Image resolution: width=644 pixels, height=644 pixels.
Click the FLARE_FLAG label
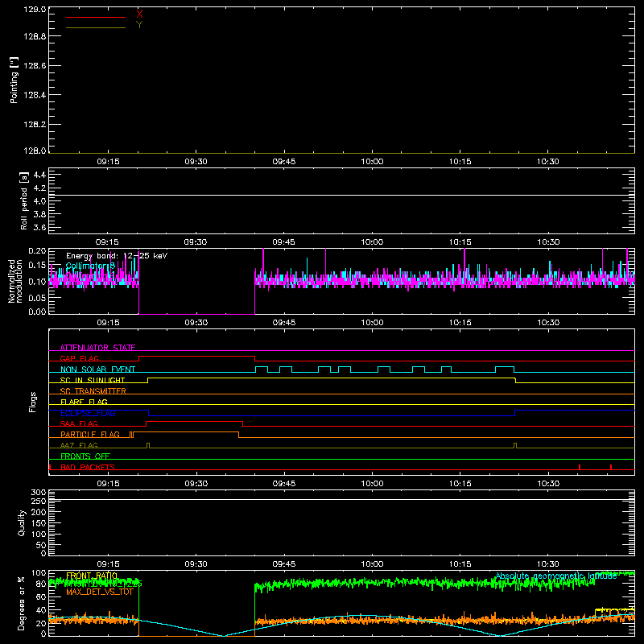point(84,402)
